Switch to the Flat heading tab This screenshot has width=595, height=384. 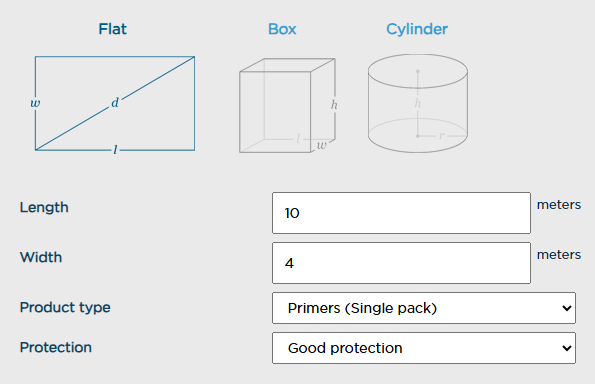(113, 29)
